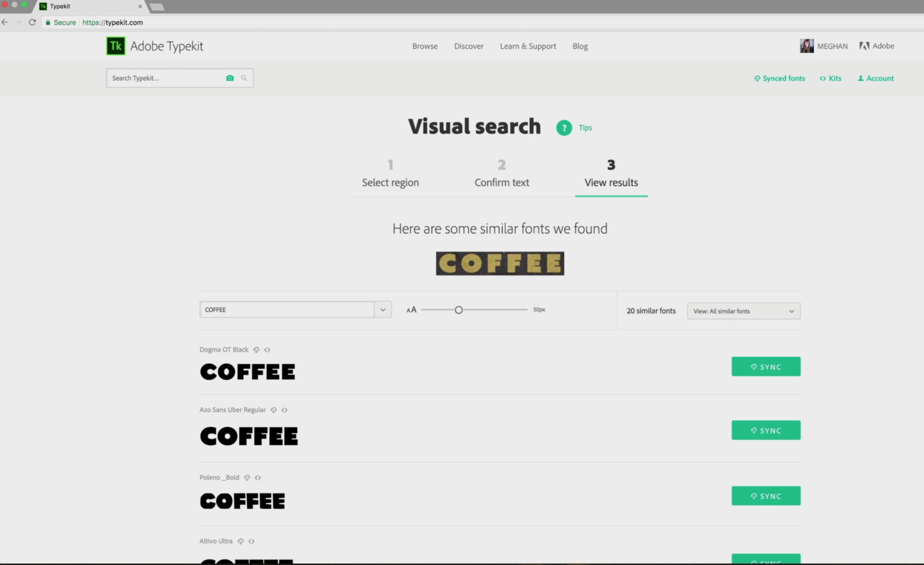Click web kit code icon next to Dogma OT Black
The image size is (924, 565).
click(x=267, y=350)
